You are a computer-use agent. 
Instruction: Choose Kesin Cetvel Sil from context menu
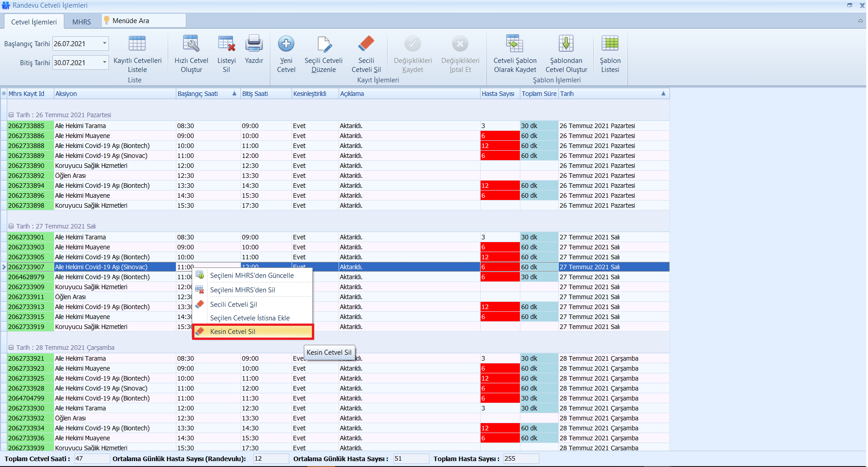[233, 332]
